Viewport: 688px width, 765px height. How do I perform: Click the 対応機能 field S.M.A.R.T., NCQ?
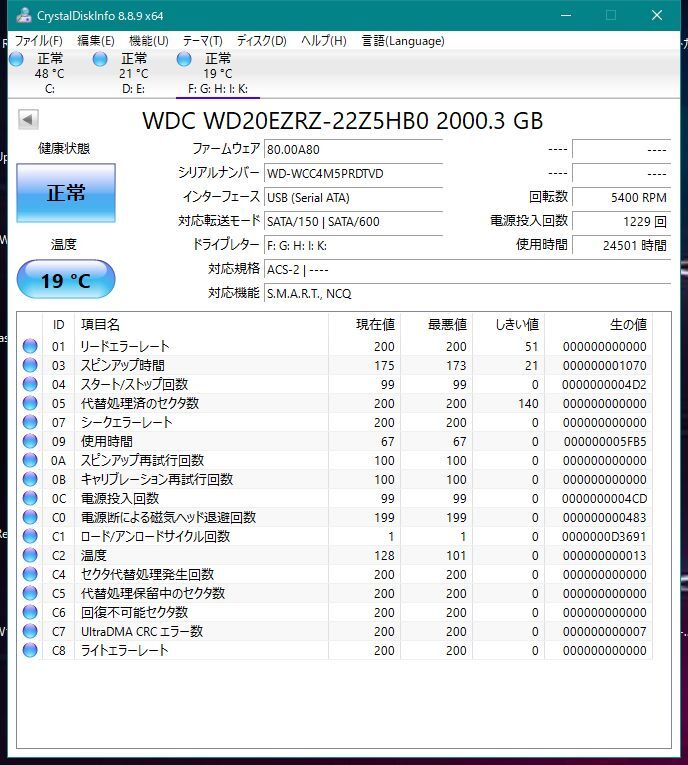[467, 293]
